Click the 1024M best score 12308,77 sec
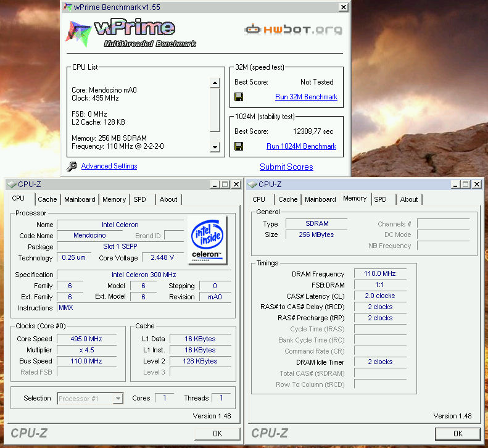The height and width of the screenshot is (448, 488). tap(313, 131)
